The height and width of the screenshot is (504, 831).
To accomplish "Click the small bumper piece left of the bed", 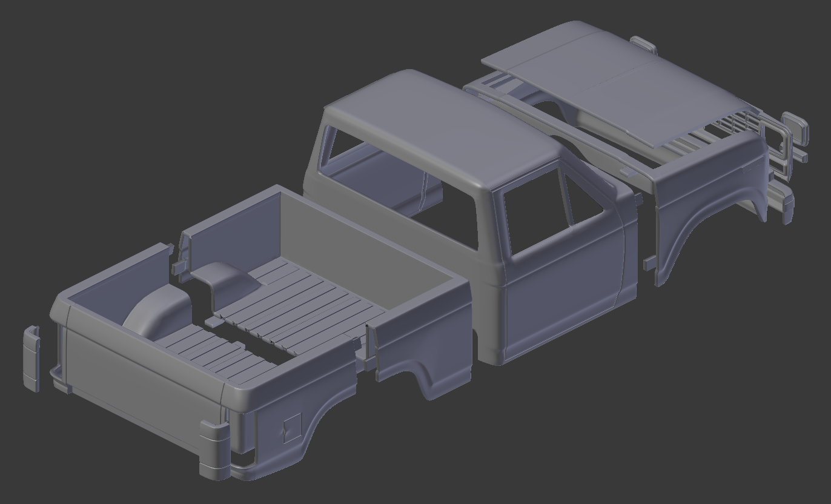I will click(x=30, y=357).
